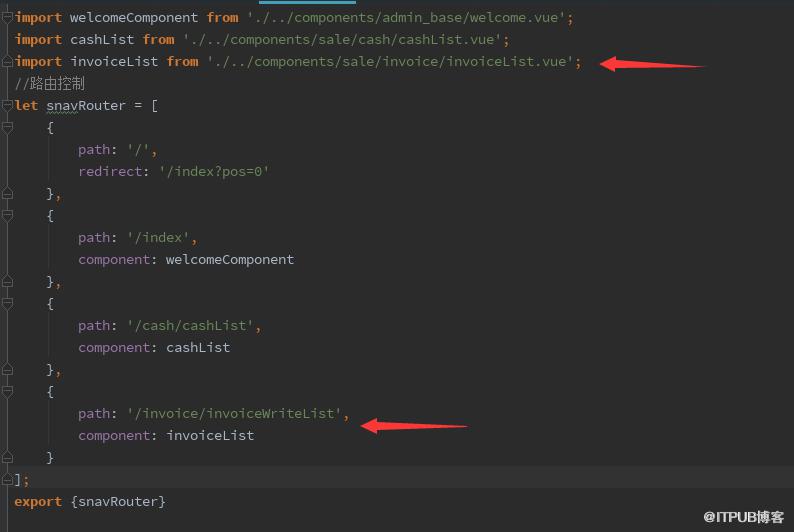Click fold end marker below 'component: invoiceList'
Image resolution: width=794 pixels, height=532 pixels.
coord(7,458)
